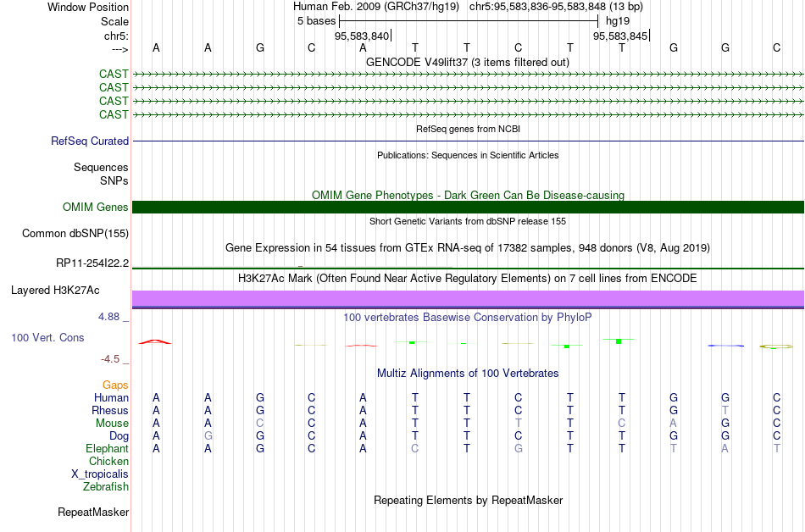Viewport: 805px width, 532px height.
Task: Click the dark green OMIM gene bar
Action: coord(468,208)
